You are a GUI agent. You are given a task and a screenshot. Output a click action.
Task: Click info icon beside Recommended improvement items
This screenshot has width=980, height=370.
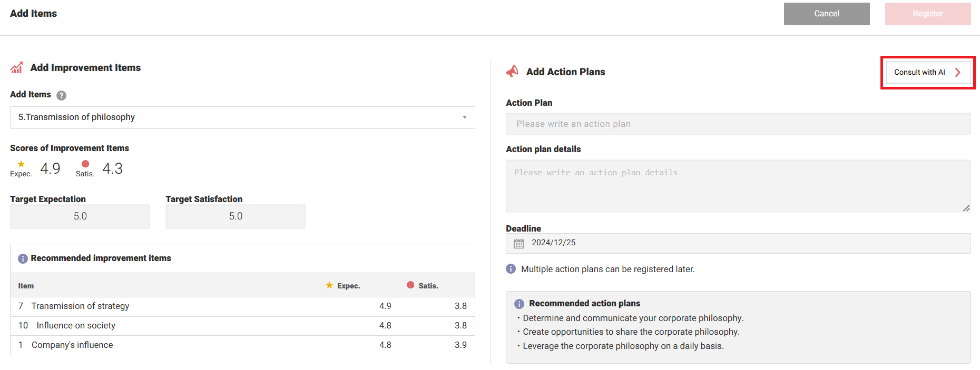[x=23, y=258]
